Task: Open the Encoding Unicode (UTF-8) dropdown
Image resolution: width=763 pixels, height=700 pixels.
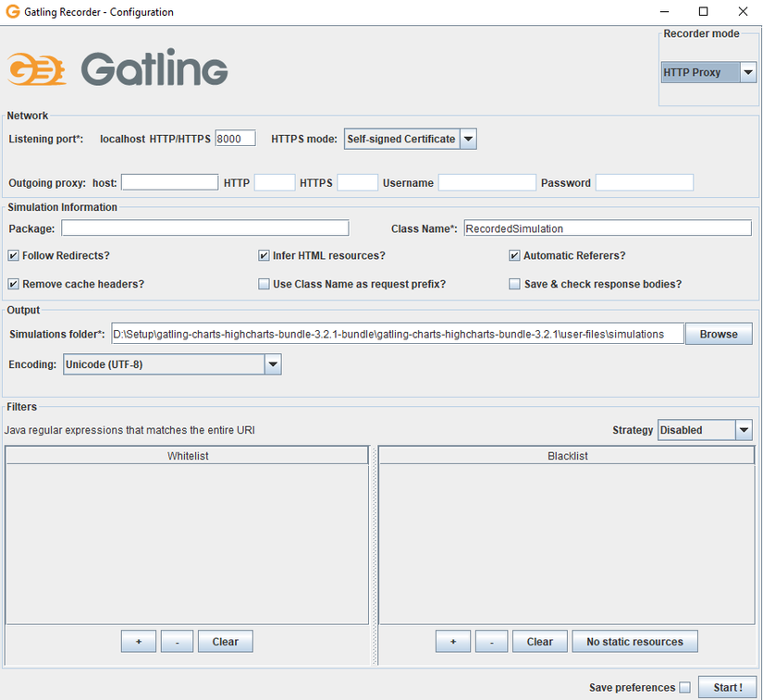Action: pyautogui.click(x=172, y=364)
